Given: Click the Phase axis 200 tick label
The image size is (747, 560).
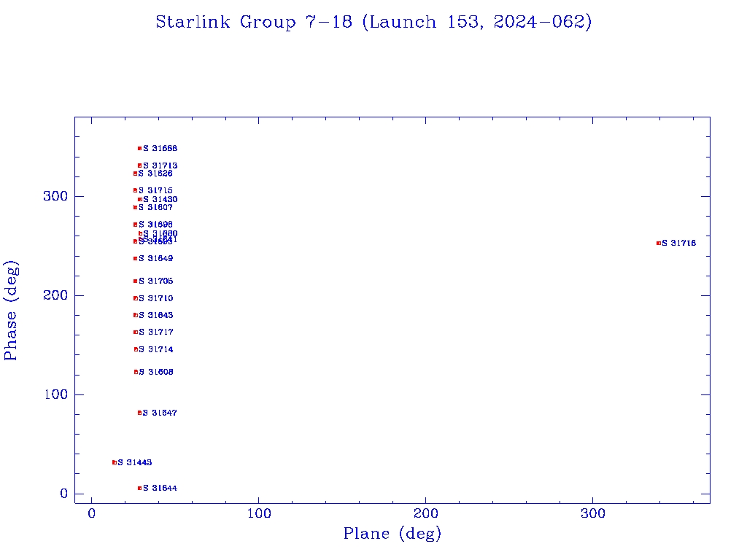Looking at the screenshot, I should point(55,295).
